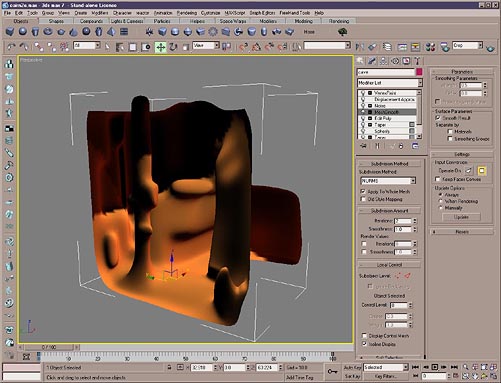Toggle Apply To Whole Mesh checkbox
501x383 pixels.
(363, 191)
